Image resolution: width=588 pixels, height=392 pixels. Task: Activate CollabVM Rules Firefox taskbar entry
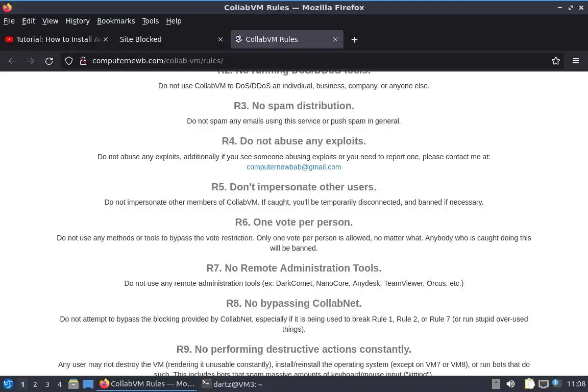click(x=146, y=384)
